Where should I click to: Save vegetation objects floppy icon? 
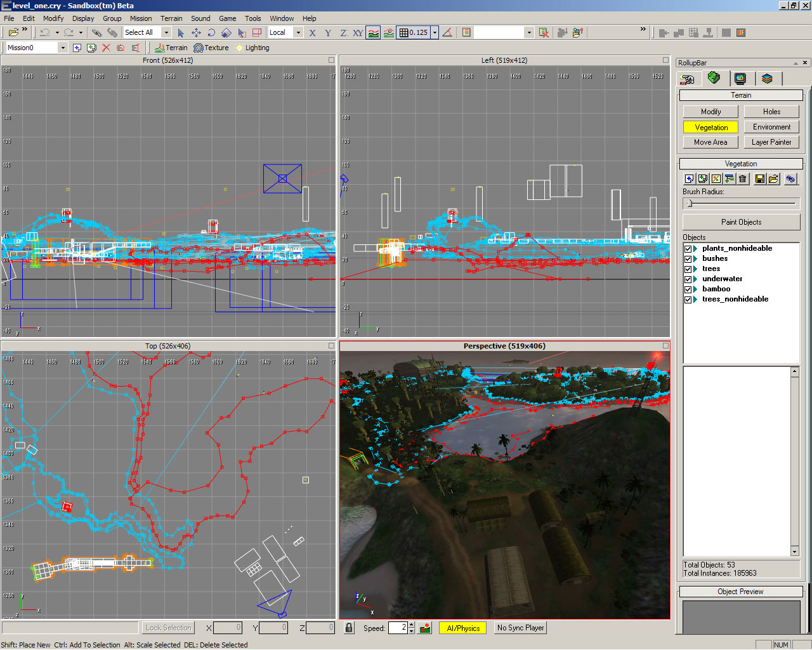[760, 179]
